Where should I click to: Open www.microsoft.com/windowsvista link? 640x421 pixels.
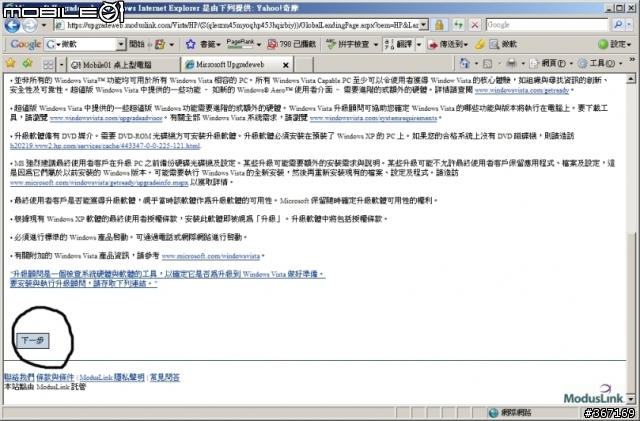(x=211, y=256)
